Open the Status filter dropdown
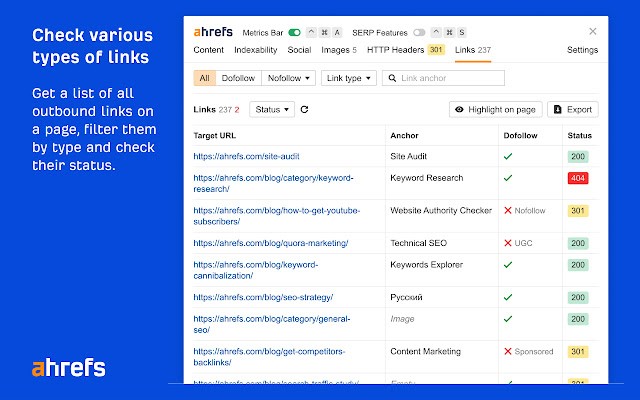The height and width of the screenshot is (400, 640). (272, 109)
